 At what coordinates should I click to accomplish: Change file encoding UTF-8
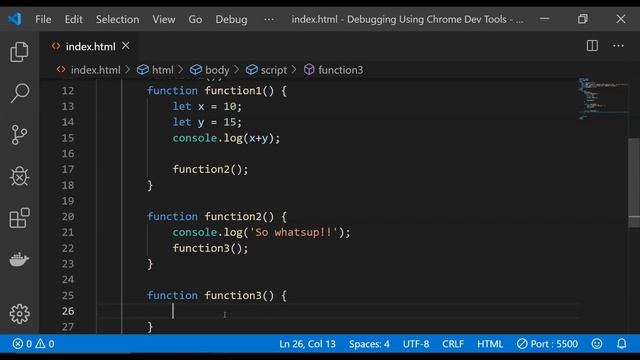coord(416,344)
